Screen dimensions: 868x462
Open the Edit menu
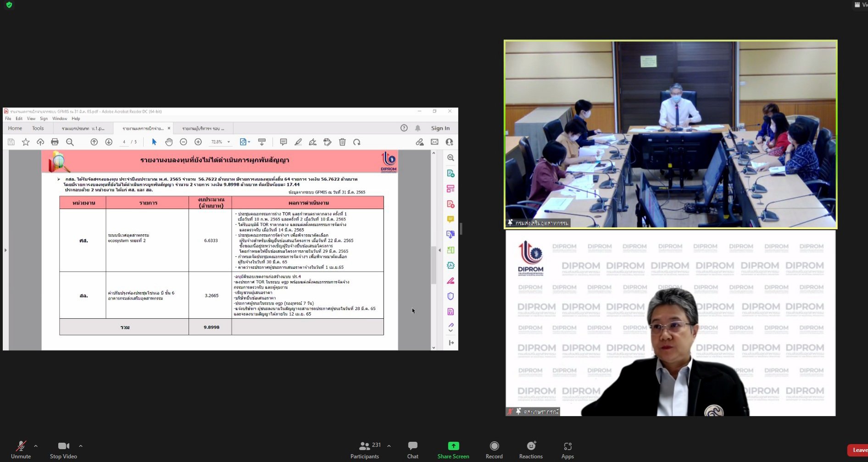point(19,118)
